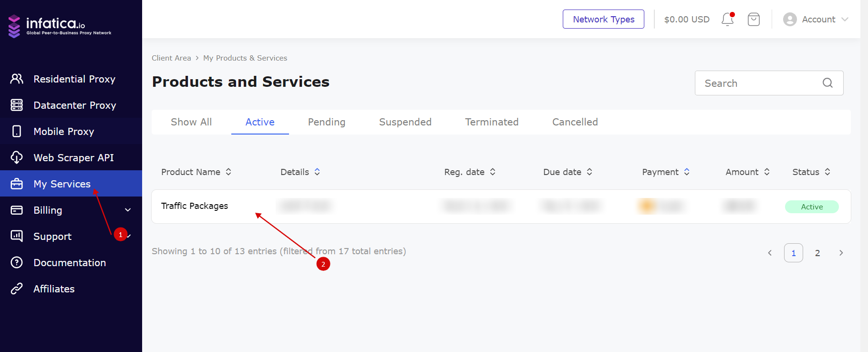Go to page 2
The image size is (868, 352).
(x=817, y=253)
